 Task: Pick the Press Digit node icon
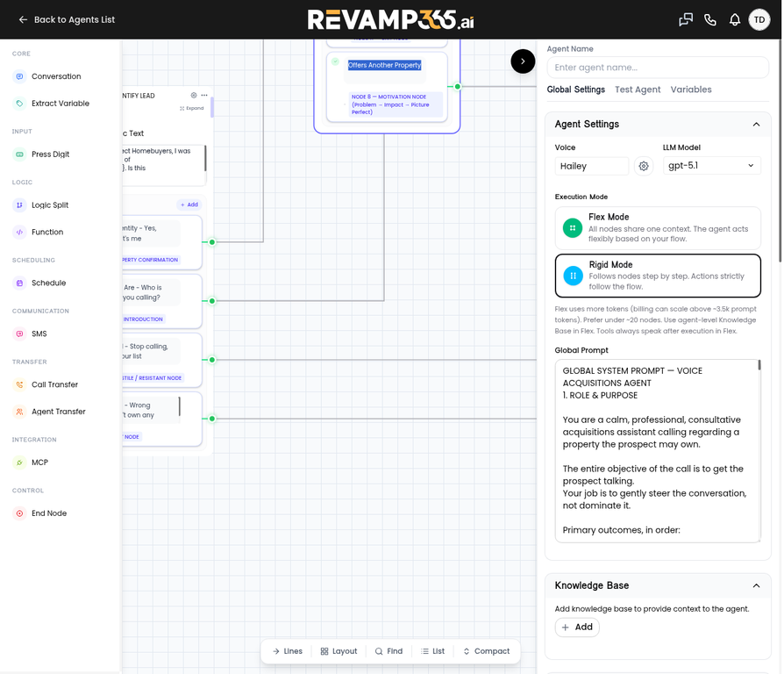click(x=19, y=154)
